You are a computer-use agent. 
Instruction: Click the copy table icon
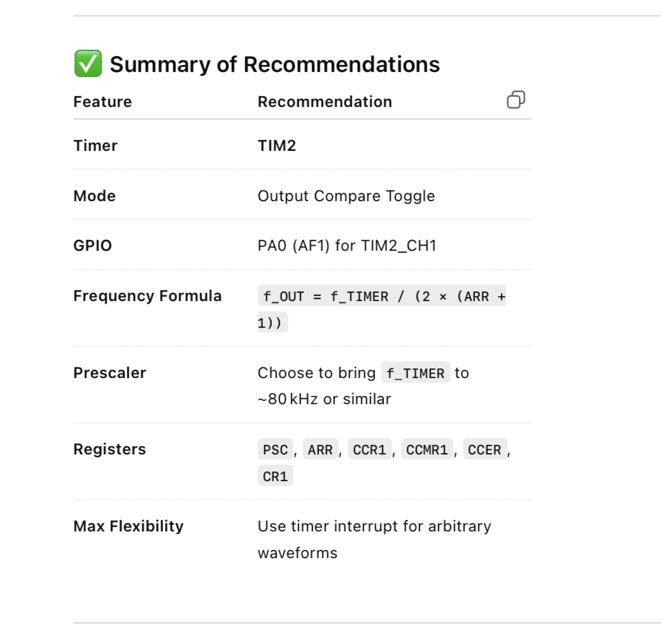516,100
